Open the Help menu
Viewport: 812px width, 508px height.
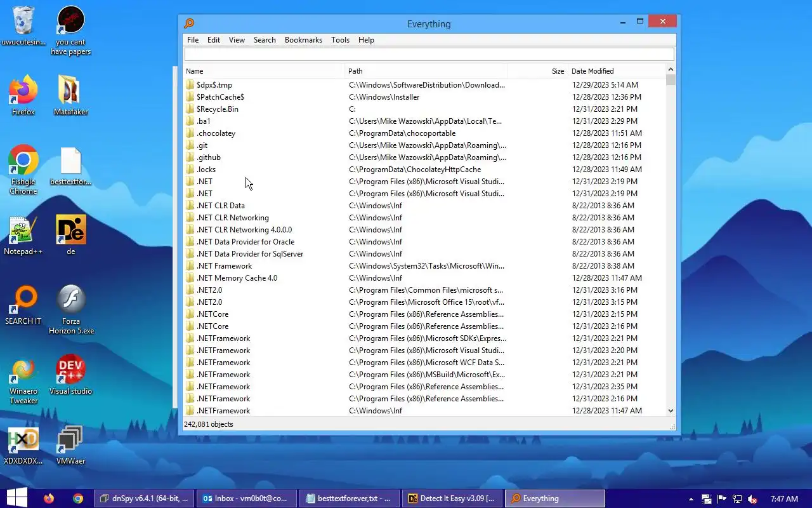coord(366,39)
